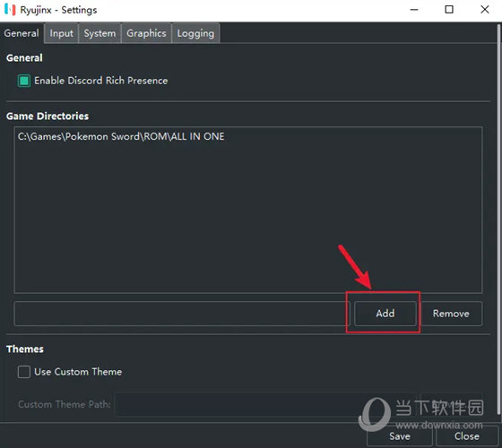The image size is (502, 448).
Task: Click the game directory path input field
Action: pyautogui.click(x=182, y=314)
